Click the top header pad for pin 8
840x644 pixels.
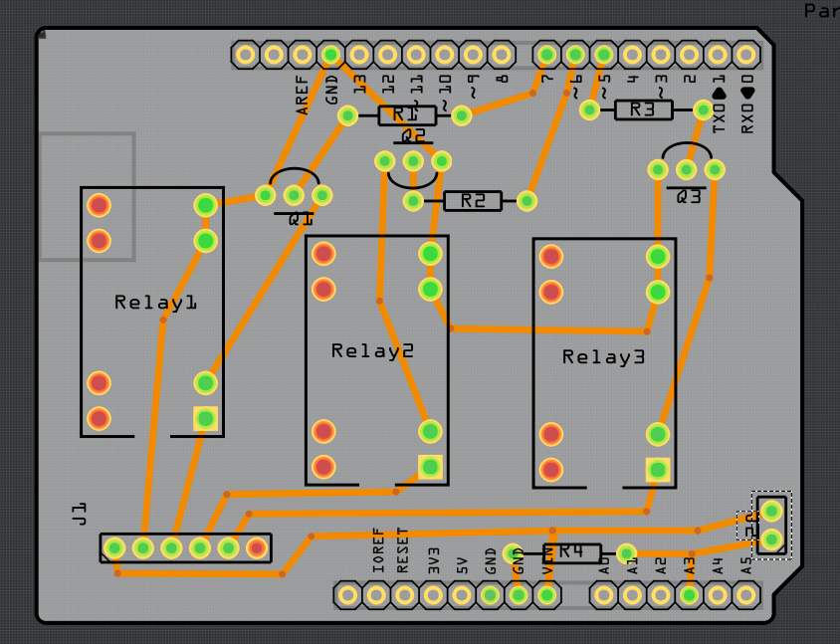coord(502,55)
